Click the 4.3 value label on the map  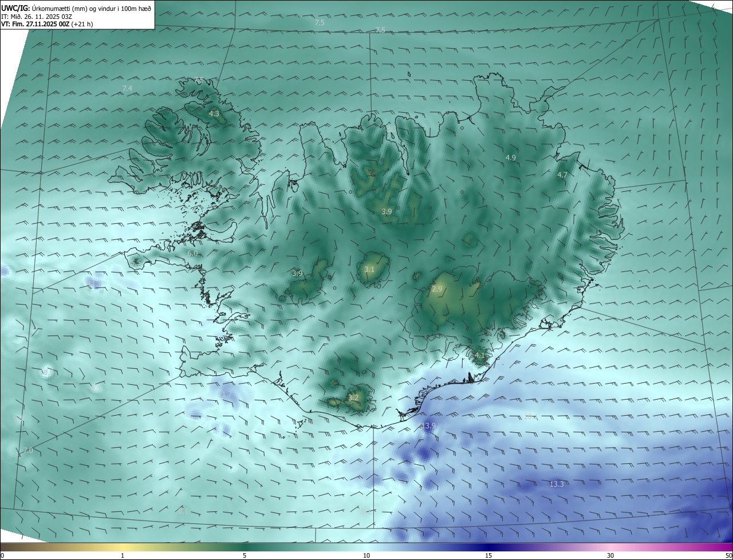click(x=214, y=114)
